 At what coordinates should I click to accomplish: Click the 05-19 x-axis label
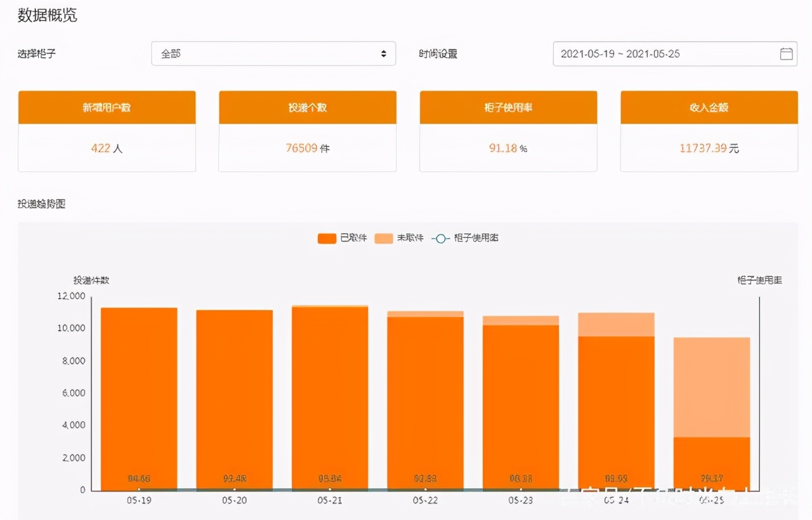point(139,500)
